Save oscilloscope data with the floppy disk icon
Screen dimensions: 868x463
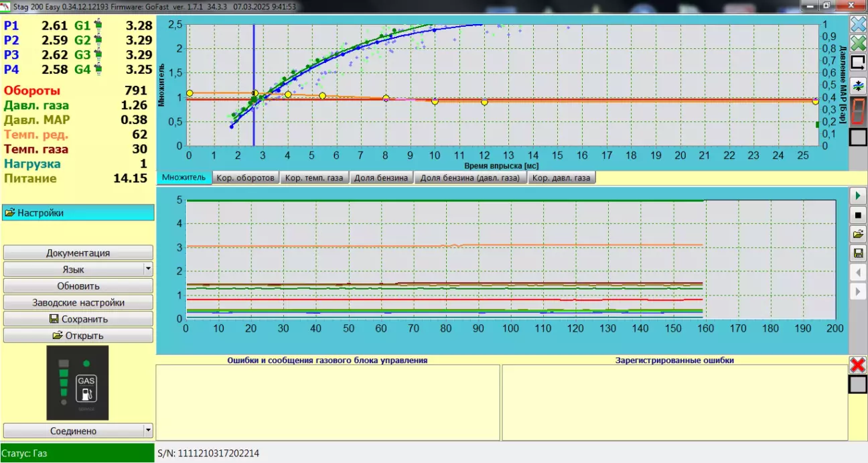(x=858, y=253)
